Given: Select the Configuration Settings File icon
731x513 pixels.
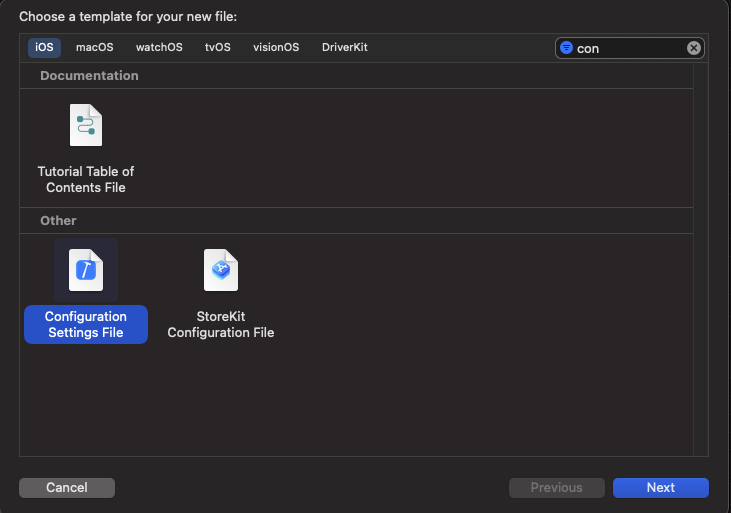Looking at the screenshot, I should 86,270.
